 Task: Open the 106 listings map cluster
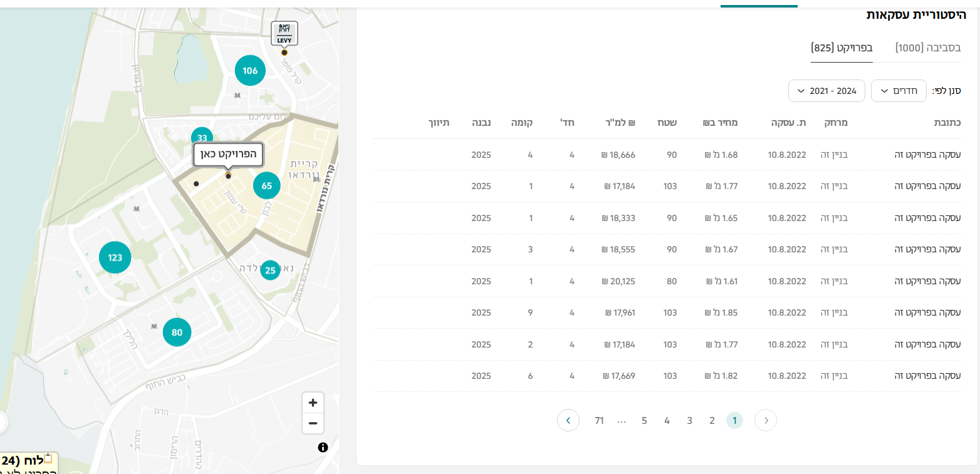click(250, 71)
